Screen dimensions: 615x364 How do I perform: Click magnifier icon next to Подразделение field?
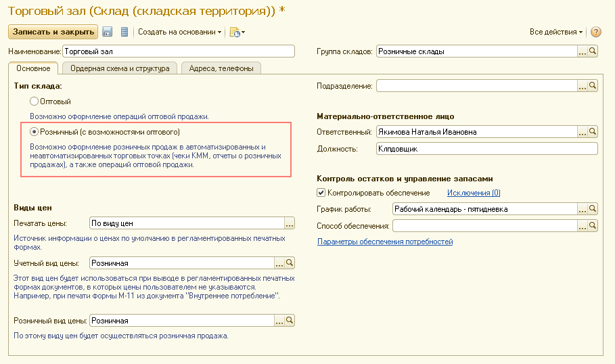(593, 86)
